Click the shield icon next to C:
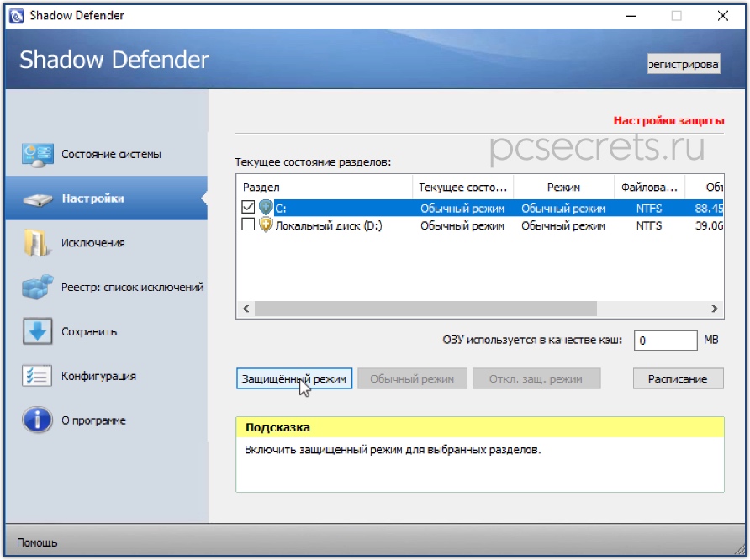 coord(266,207)
